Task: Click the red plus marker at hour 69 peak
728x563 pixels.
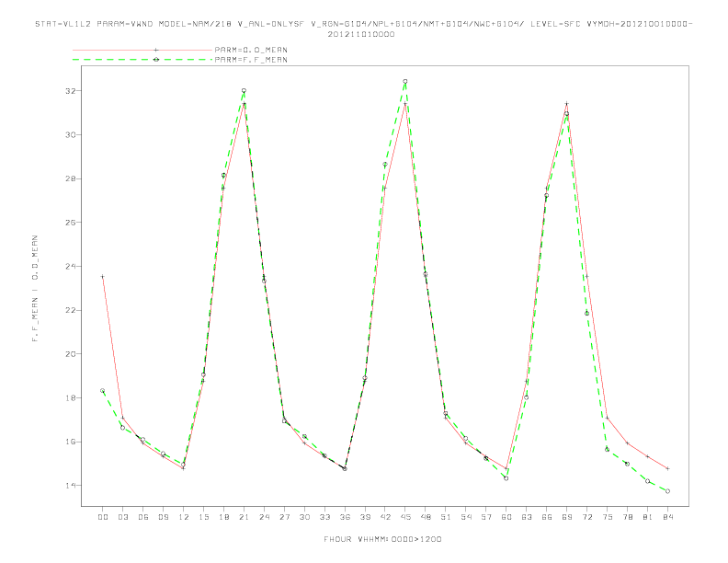Action: (566, 104)
